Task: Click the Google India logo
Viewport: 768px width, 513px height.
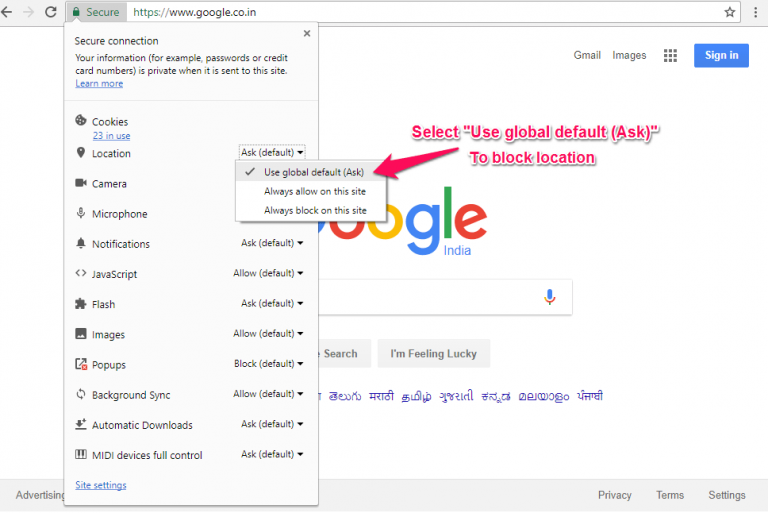Action: [x=403, y=221]
